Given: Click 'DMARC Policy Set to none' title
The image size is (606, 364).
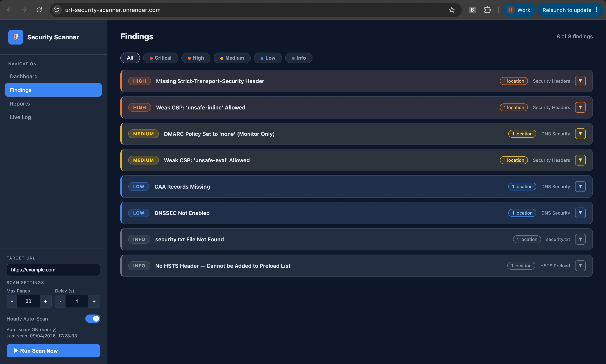Looking at the screenshot, I should (219, 134).
